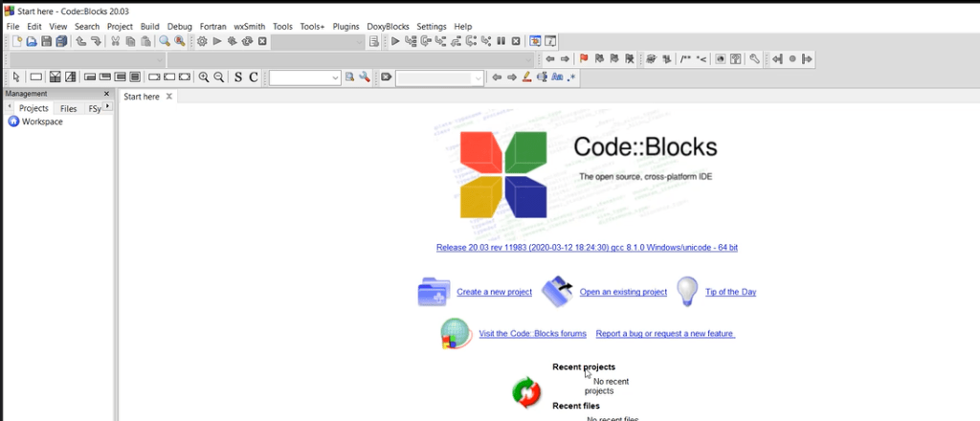This screenshot has height=421, width=980.
Task: Click the Highlight marker pen icon
Action: pos(526,77)
